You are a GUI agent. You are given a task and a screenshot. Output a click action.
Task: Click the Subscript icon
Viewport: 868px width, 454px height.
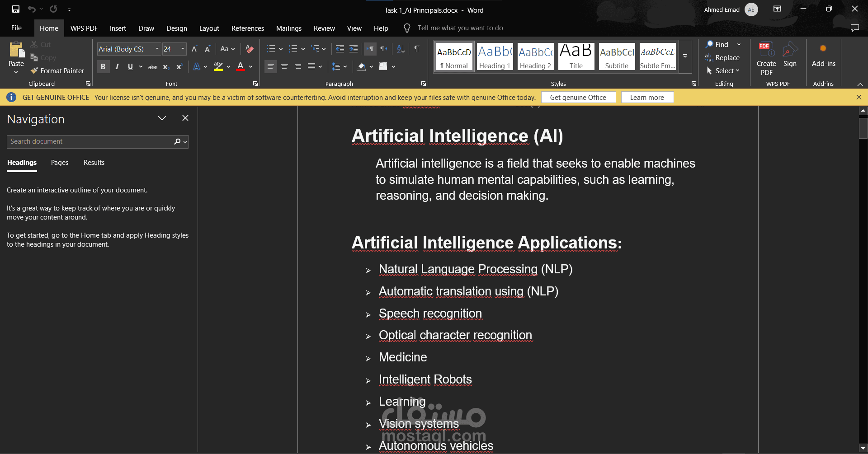point(166,67)
